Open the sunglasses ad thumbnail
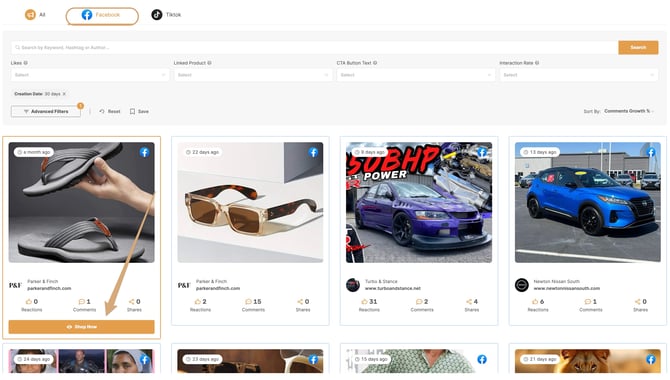The height and width of the screenshot is (380, 670). click(x=250, y=203)
